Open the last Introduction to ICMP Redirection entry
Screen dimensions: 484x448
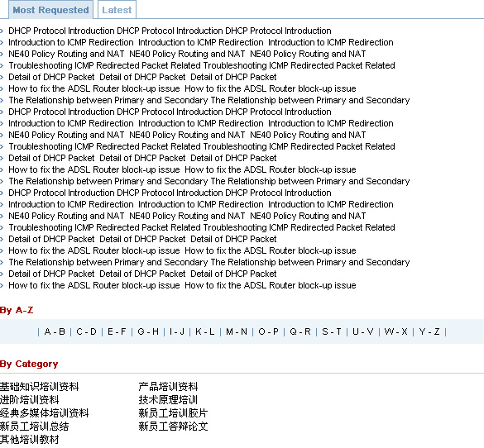(201, 204)
